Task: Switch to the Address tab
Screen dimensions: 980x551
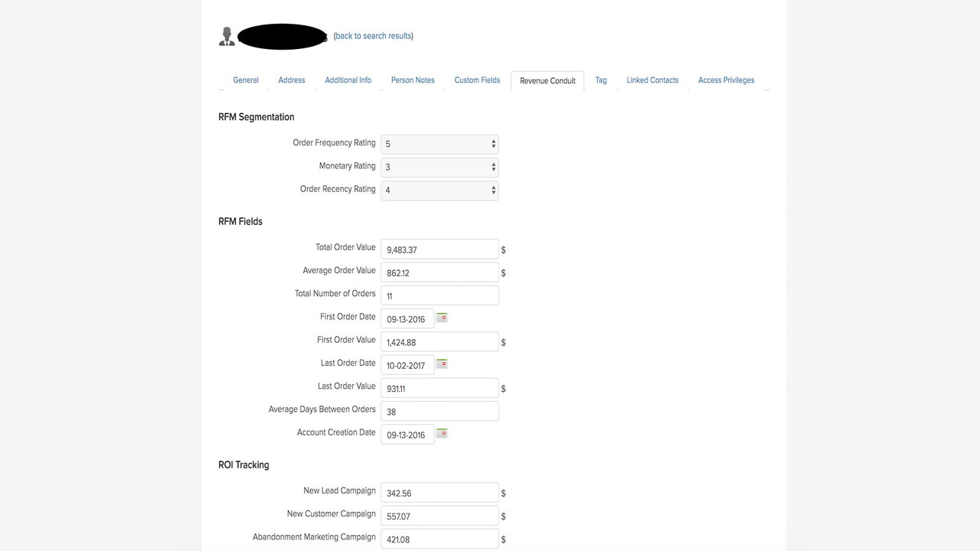Action: pos(292,80)
